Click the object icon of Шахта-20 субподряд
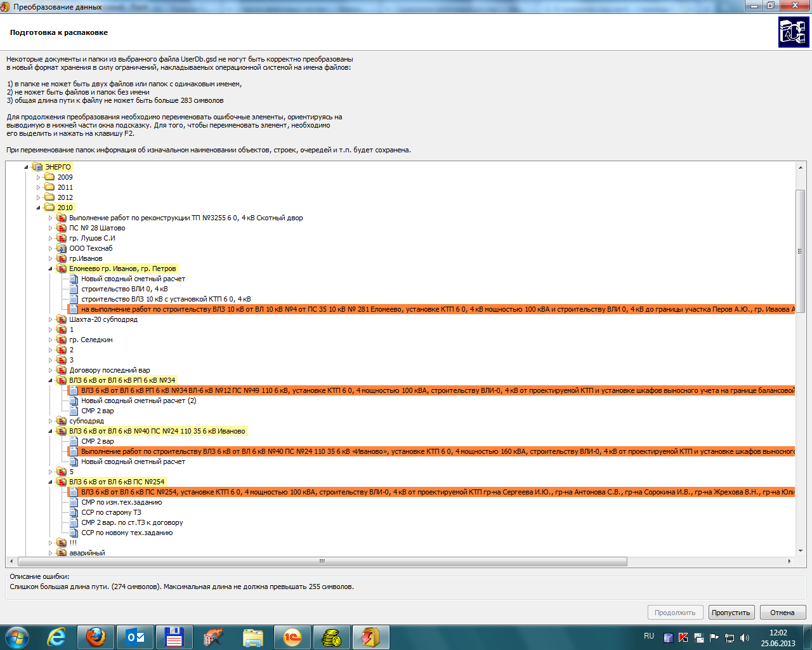This screenshot has height=650, width=812. pyautogui.click(x=62, y=319)
